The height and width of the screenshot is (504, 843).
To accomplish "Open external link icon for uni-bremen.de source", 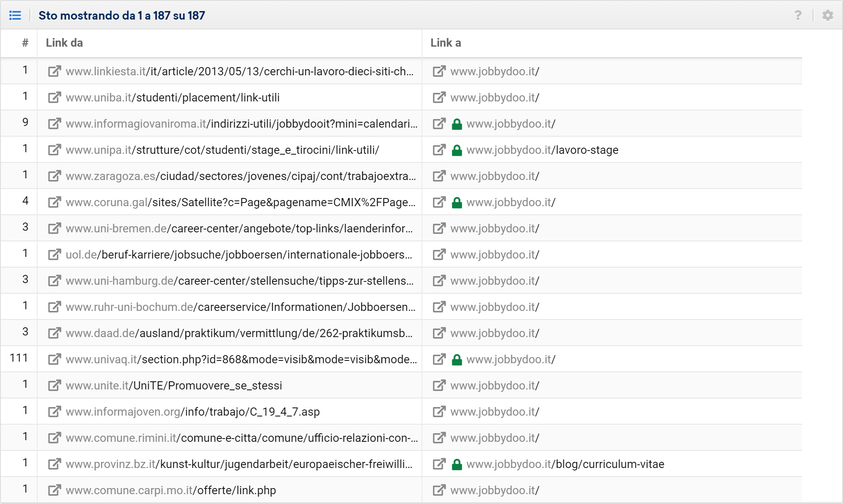I will pos(54,228).
